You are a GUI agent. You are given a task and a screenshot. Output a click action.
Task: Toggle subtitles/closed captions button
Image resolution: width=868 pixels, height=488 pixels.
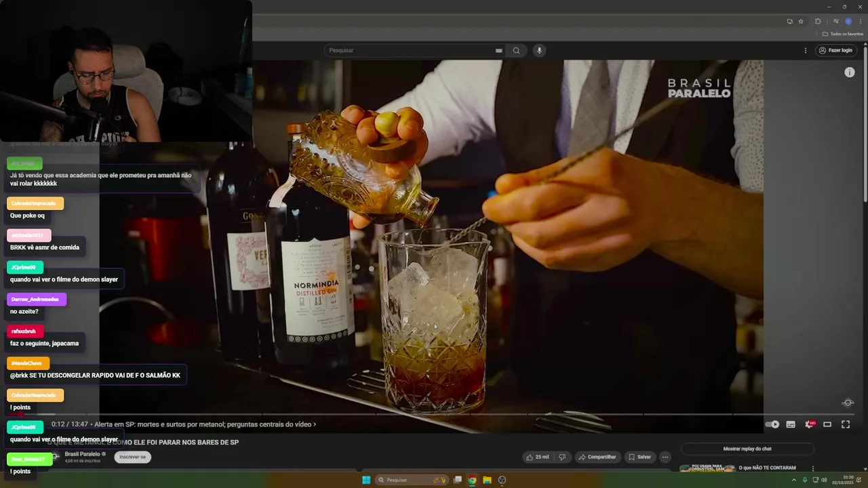tap(791, 424)
